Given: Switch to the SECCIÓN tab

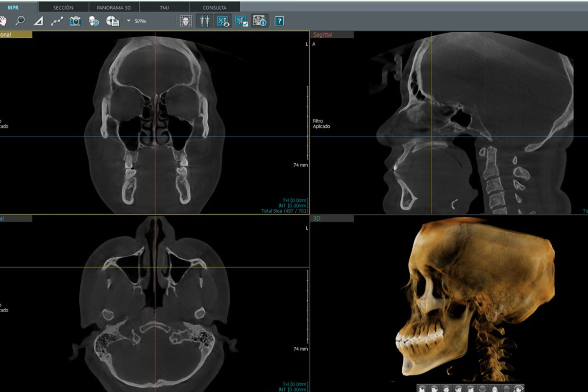Looking at the screenshot, I should [63, 7].
